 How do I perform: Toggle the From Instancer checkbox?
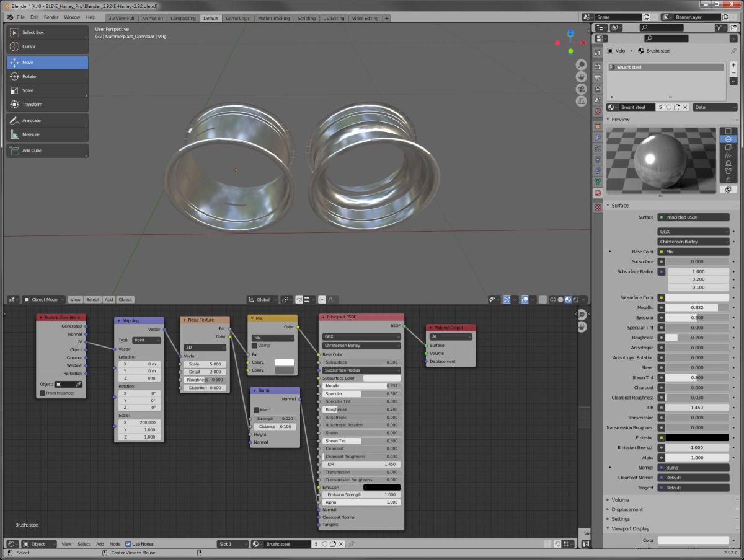42,393
